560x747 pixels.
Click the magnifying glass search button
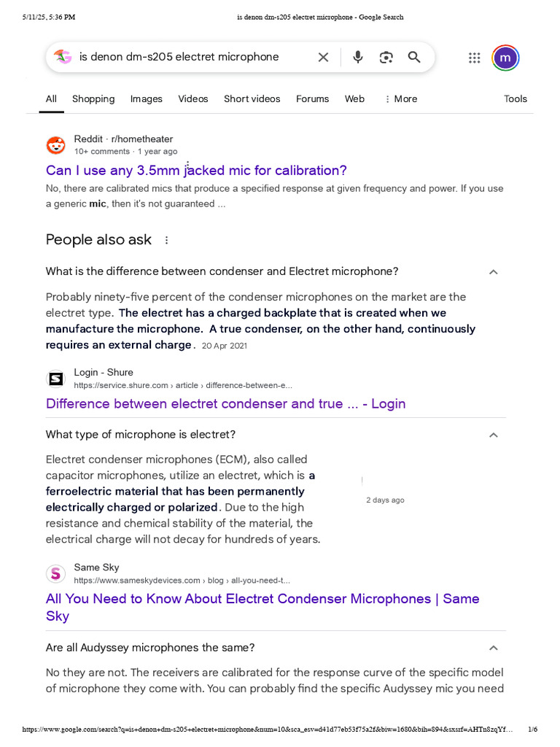pos(414,57)
